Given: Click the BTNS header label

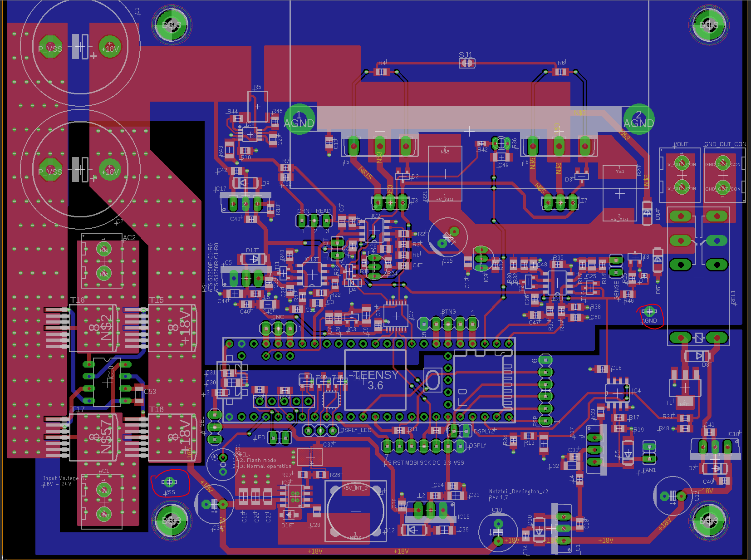Looking at the screenshot, I should 449,312.
